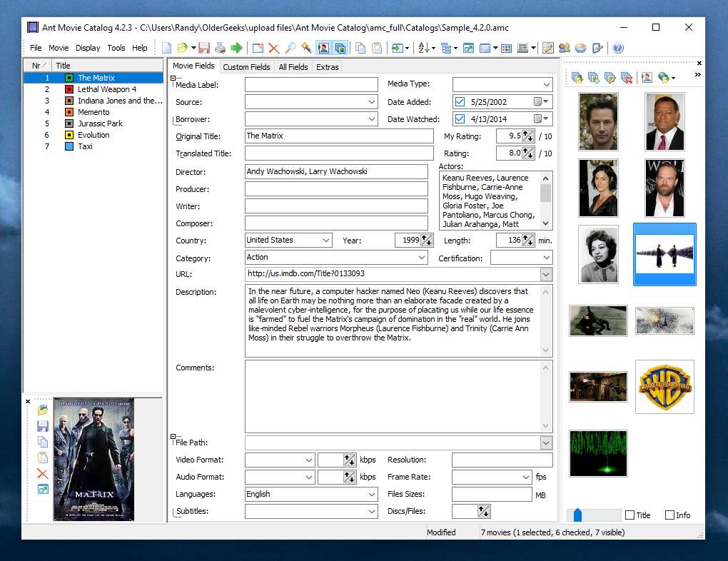
Task: Toggle the red checkbox for Lethal Weapon 4
Action: 69,89
